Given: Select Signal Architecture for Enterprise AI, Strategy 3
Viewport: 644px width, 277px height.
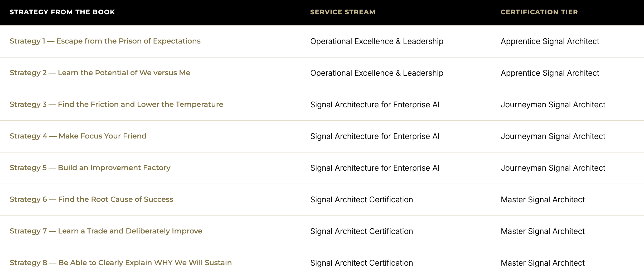Looking at the screenshot, I should pos(375,105).
